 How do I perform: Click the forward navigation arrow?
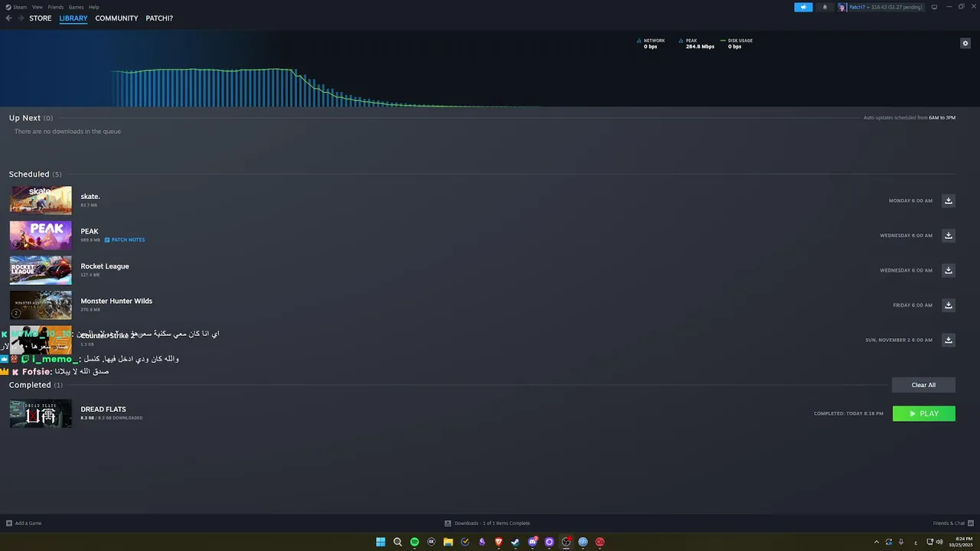pos(21,18)
